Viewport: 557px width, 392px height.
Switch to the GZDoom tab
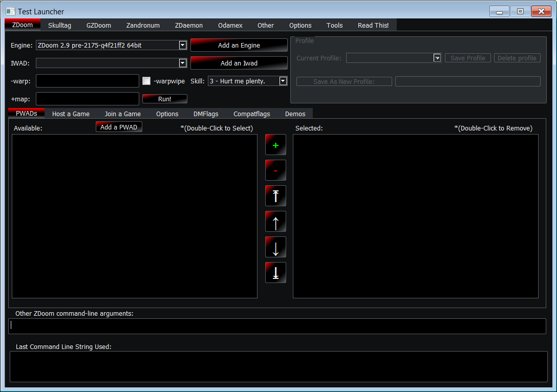pyautogui.click(x=99, y=25)
